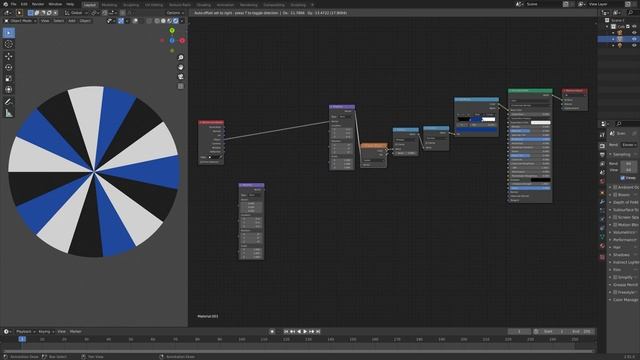The width and height of the screenshot is (640, 360).
Task: Click the current frame marker in timeline
Action: click(x=22, y=339)
